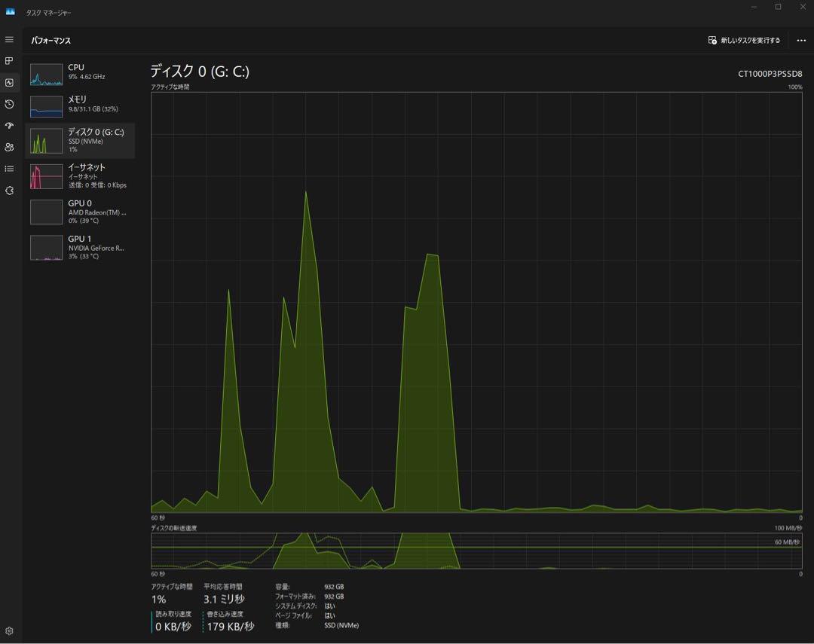Click 新しいタスクを実行する button
Image resolution: width=814 pixels, height=644 pixels.
coord(744,41)
